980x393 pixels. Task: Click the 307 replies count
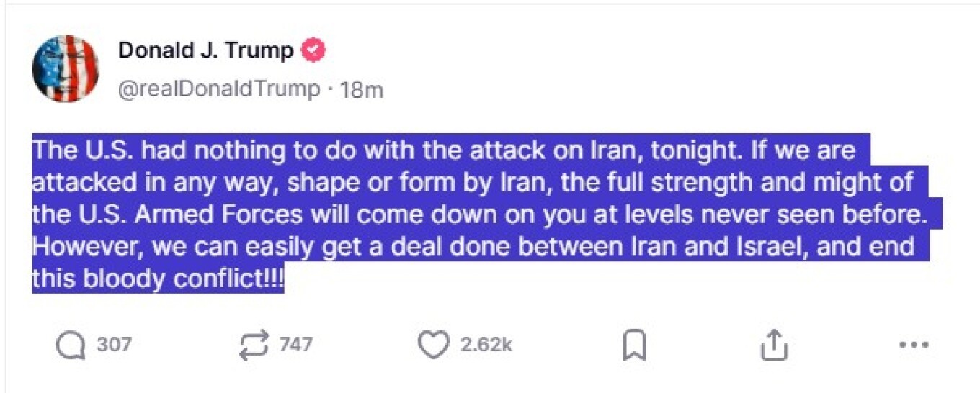coord(114,345)
